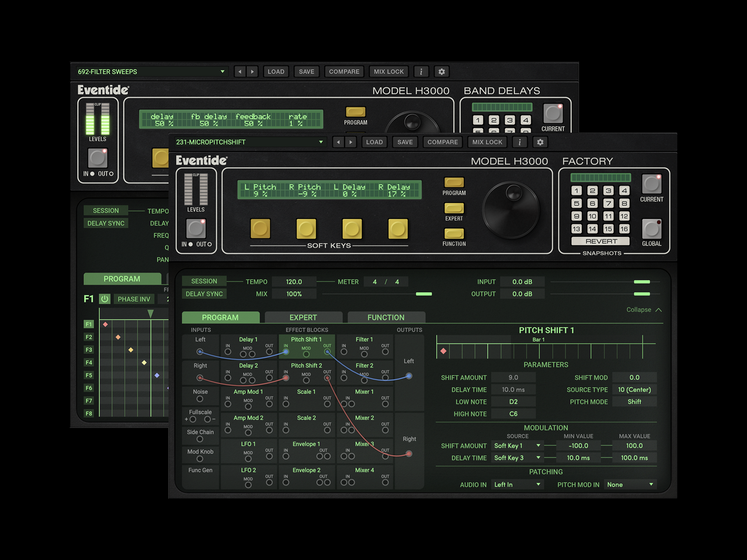Open Delay Time source dropdown showing Soft Key 3

[x=517, y=458]
